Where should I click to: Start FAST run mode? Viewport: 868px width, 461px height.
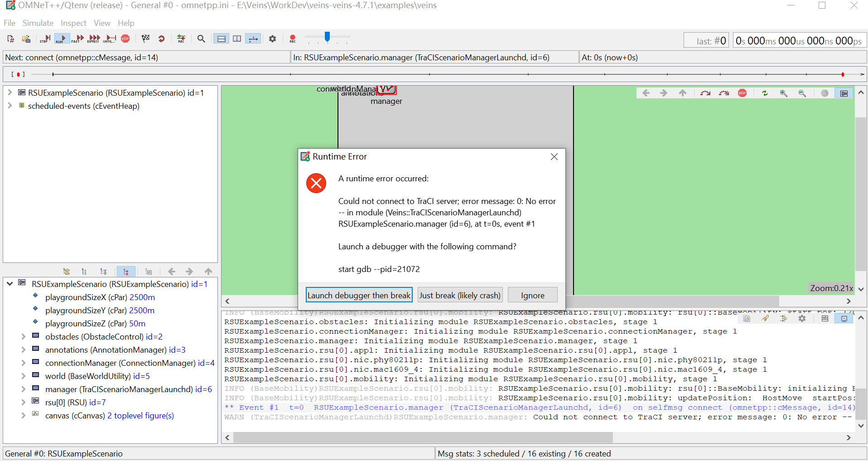pyautogui.click(x=78, y=39)
